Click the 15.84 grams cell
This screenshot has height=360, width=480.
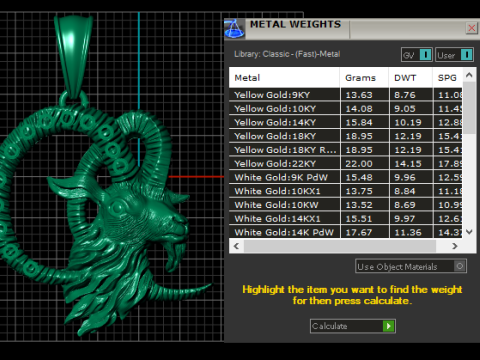coord(364,122)
